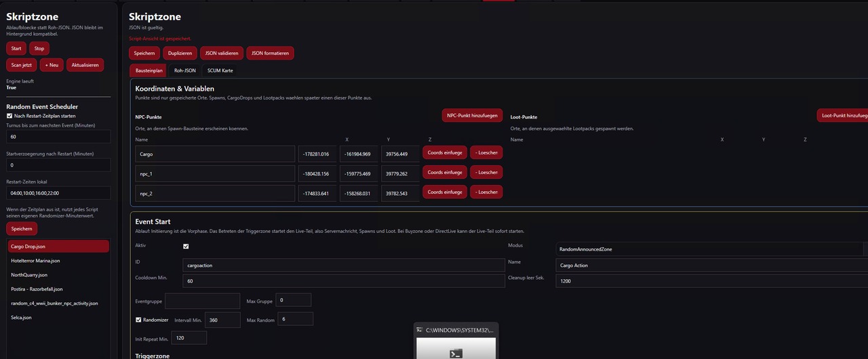The width and height of the screenshot is (868, 359).
Task: Click the empty Eventgruppe field
Action: pyautogui.click(x=203, y=301)
